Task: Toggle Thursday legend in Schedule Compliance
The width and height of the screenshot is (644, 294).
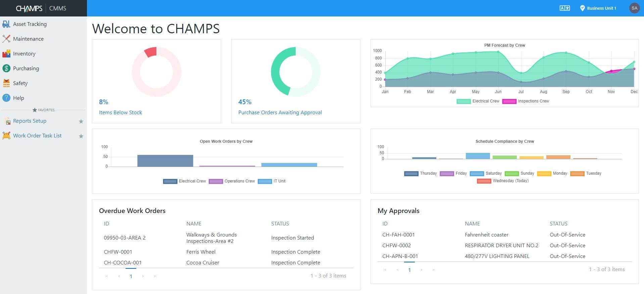Action: pyautogui.click(x=420, y=173)
